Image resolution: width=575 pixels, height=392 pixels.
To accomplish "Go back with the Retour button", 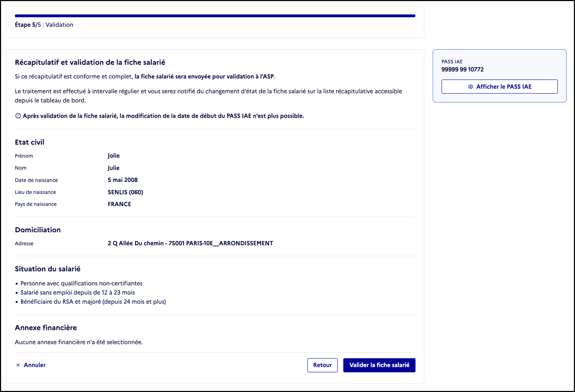I will pyautogui.click(x=322, y=365).
